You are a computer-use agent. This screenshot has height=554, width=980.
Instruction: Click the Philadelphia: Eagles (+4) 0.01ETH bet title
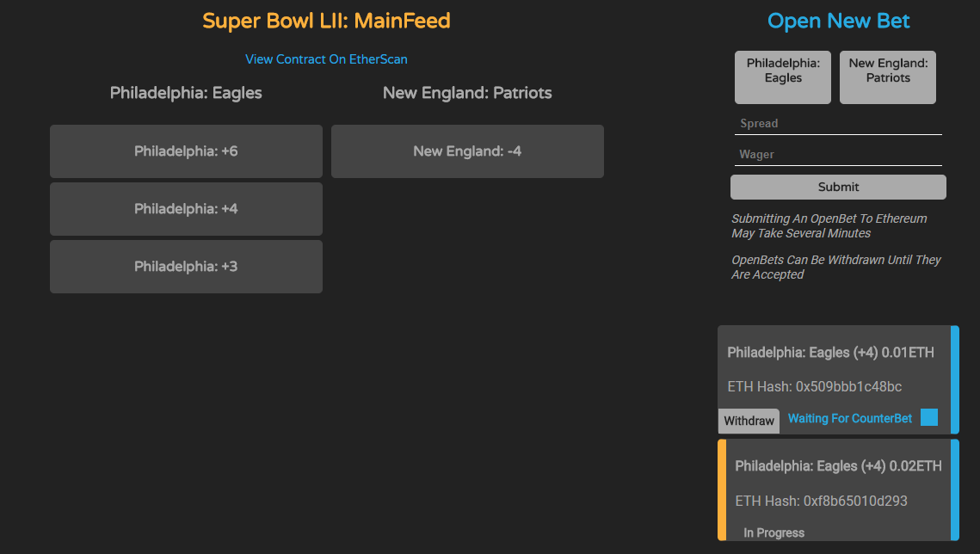pyautogui.click(x=830, y=352)
